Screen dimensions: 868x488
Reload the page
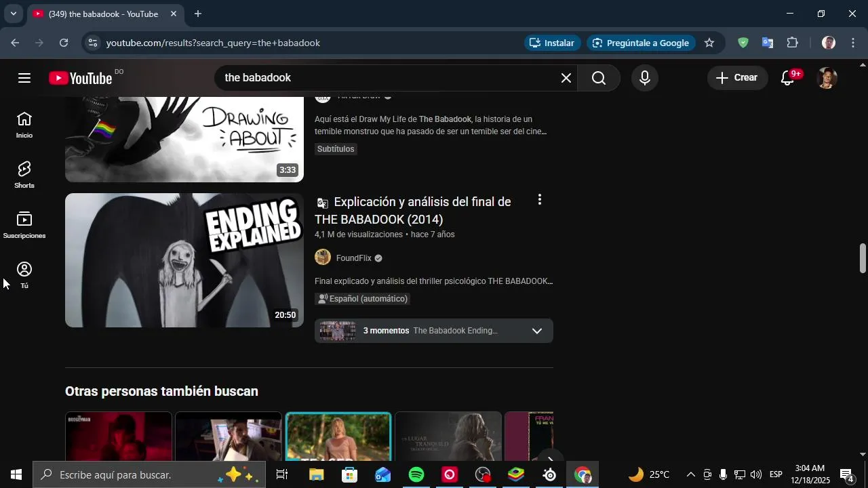coord(64,43)
